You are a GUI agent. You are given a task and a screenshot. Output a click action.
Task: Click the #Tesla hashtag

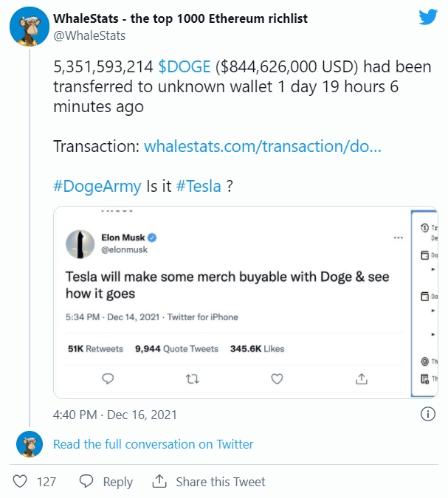(199, 186)
